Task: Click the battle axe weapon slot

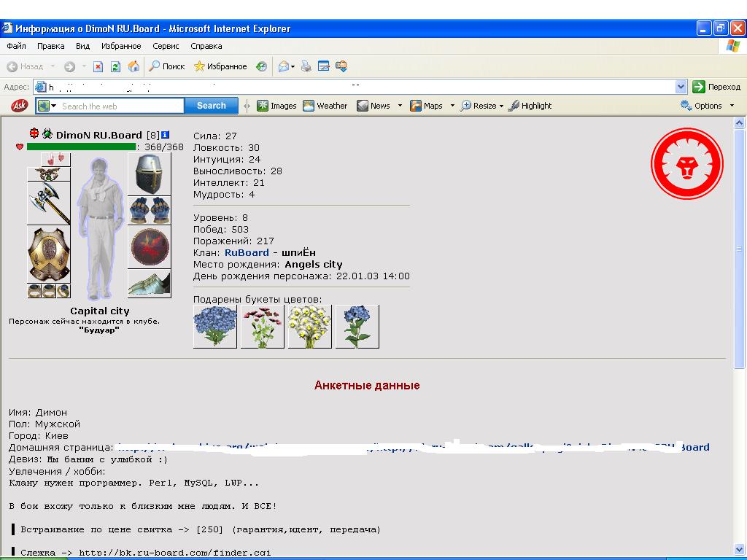Action: (x=49, y=203)
